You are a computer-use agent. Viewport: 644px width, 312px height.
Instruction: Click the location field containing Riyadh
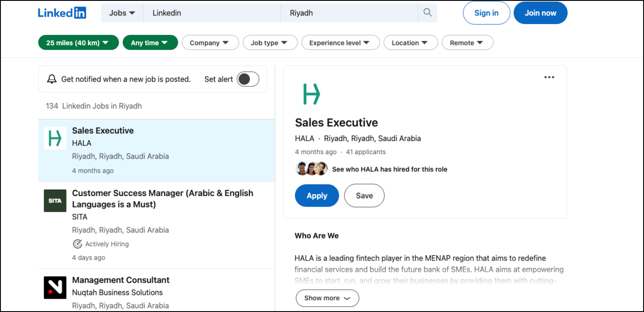[x=349, y=13]
